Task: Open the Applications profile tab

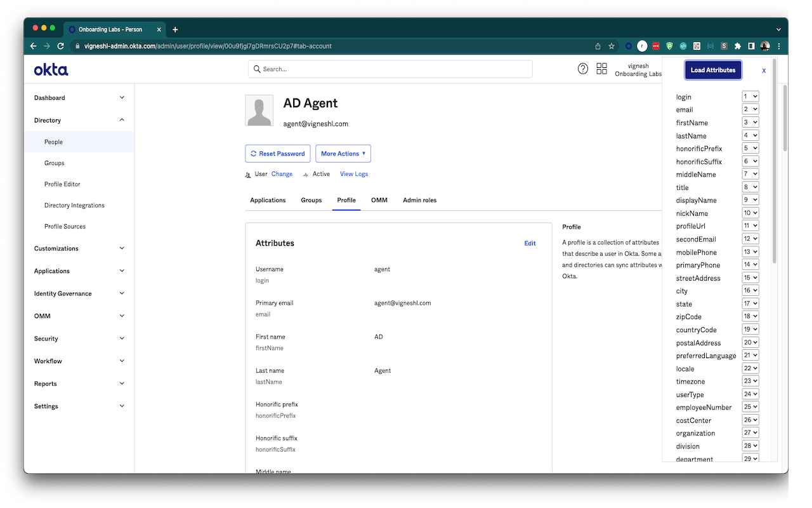Action: click(268, 200)
